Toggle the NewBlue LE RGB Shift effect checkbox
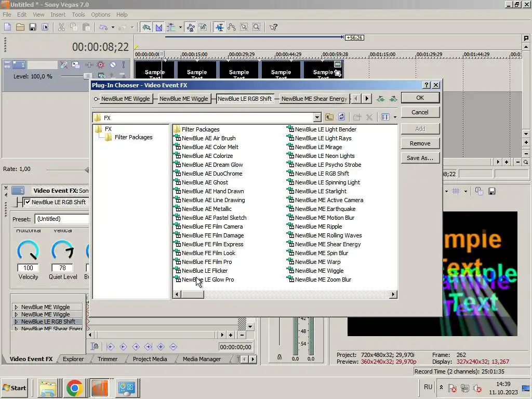 pyautogui.click(x=28, y=202)
